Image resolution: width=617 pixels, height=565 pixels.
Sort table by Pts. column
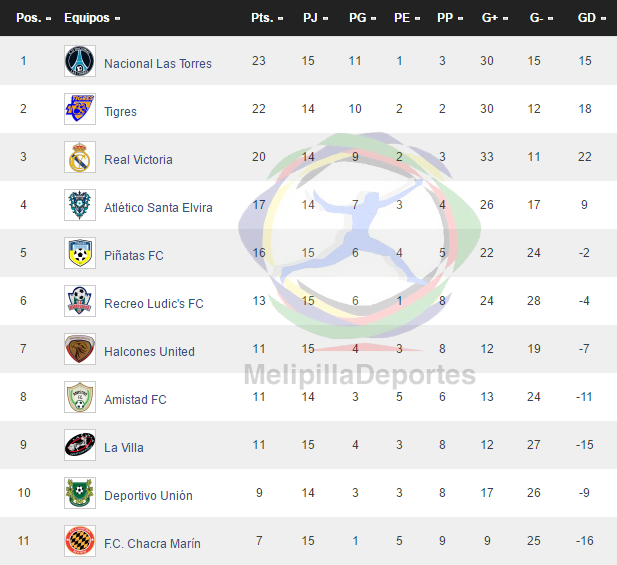tap(267, 18)
